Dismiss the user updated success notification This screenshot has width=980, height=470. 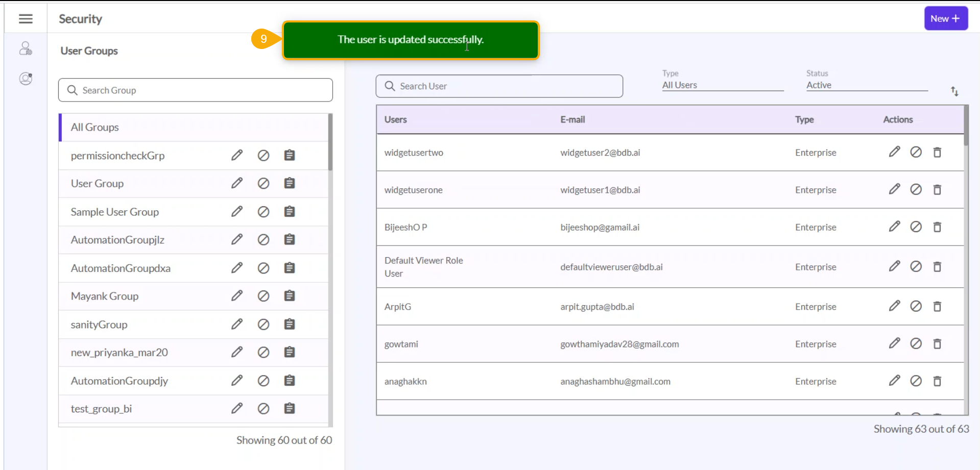click(x=411, y=40)
